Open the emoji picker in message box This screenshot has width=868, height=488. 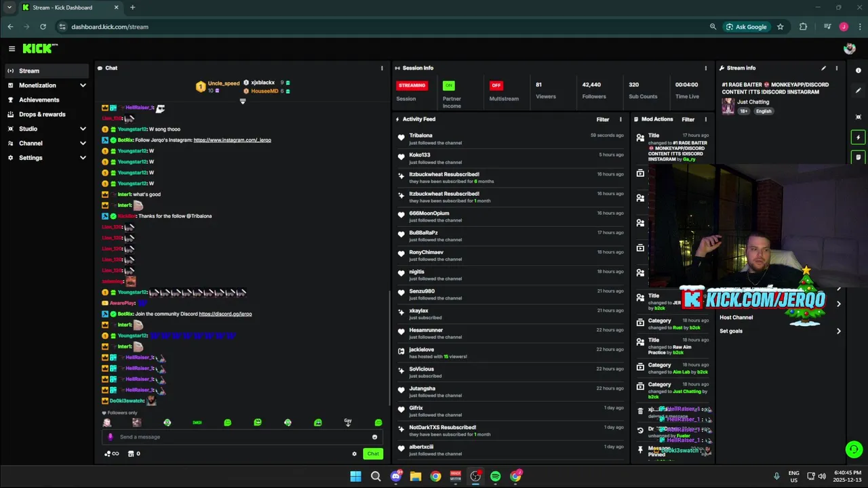(x=374, y=437)
